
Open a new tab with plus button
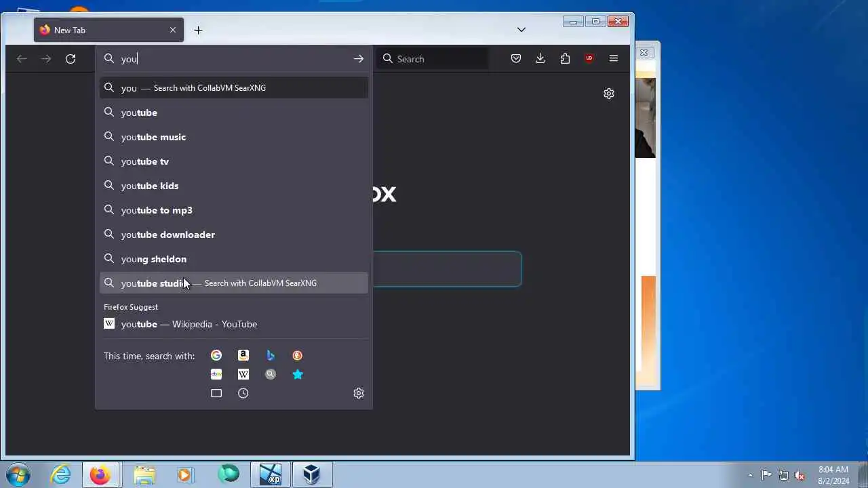[198, 30]
